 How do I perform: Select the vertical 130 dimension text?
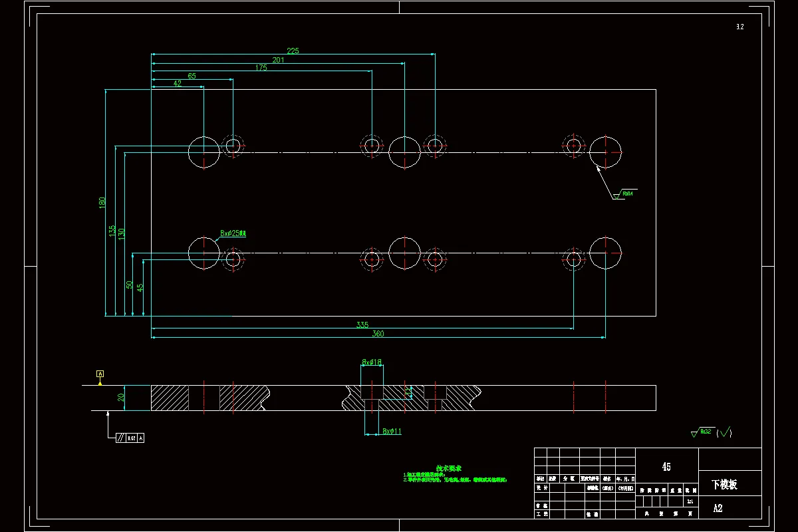[122, 234]
